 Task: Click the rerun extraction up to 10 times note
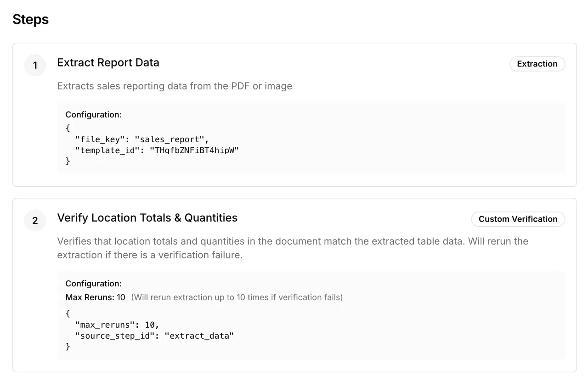click(237, 297)
